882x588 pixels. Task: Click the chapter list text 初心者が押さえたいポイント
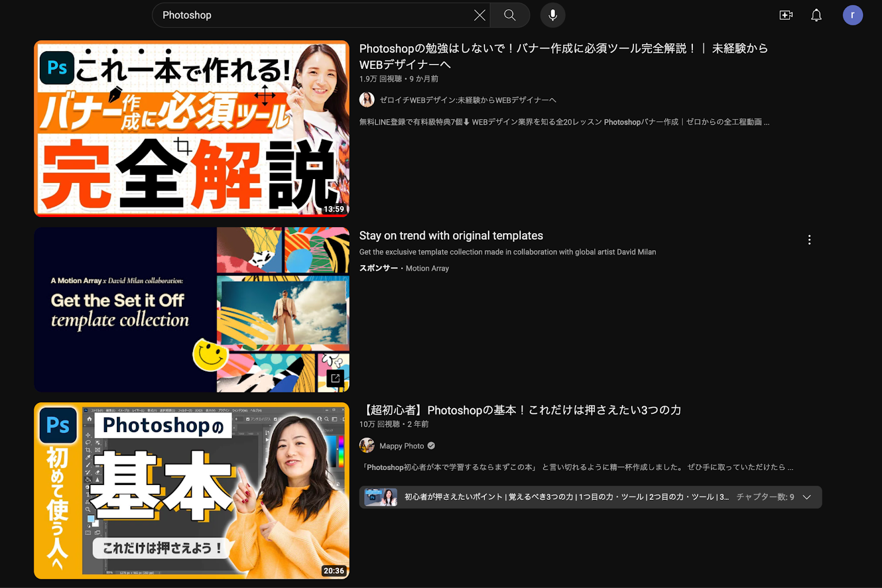click(567, 497)
